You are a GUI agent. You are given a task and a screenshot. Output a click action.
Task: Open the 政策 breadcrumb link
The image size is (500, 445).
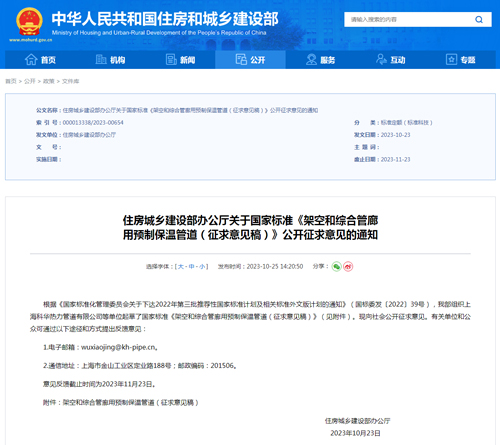tap(49, 81)
